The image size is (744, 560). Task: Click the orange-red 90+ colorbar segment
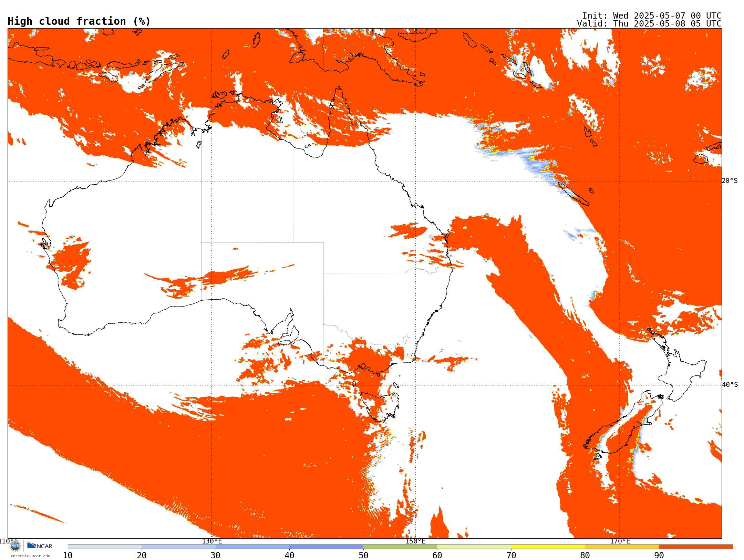coord(696,547)
